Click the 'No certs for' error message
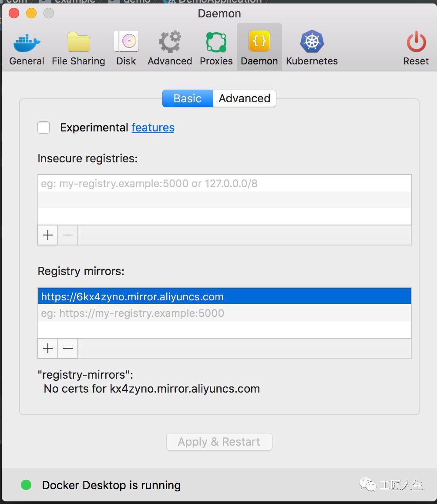 pyautogui.click(x=152, y=389)
